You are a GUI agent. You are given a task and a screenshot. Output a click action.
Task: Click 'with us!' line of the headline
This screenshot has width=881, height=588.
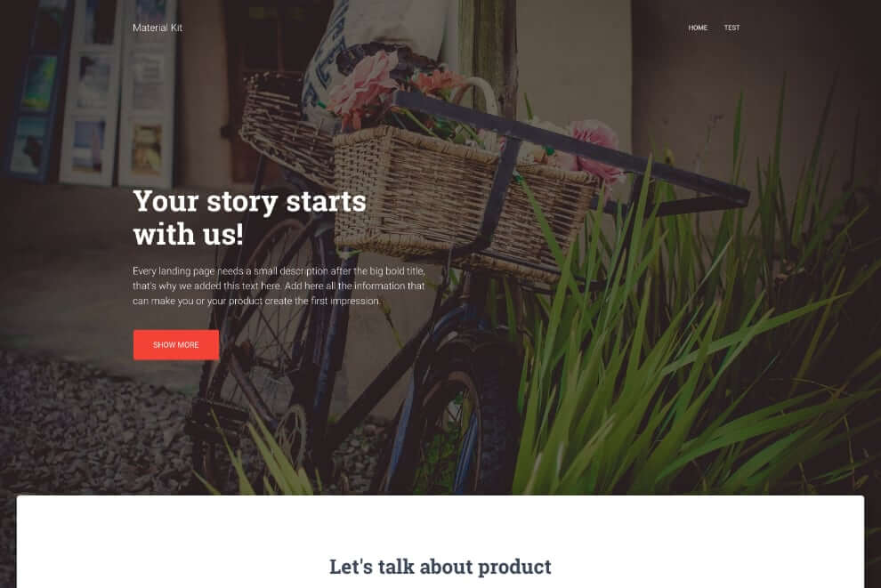189,234
